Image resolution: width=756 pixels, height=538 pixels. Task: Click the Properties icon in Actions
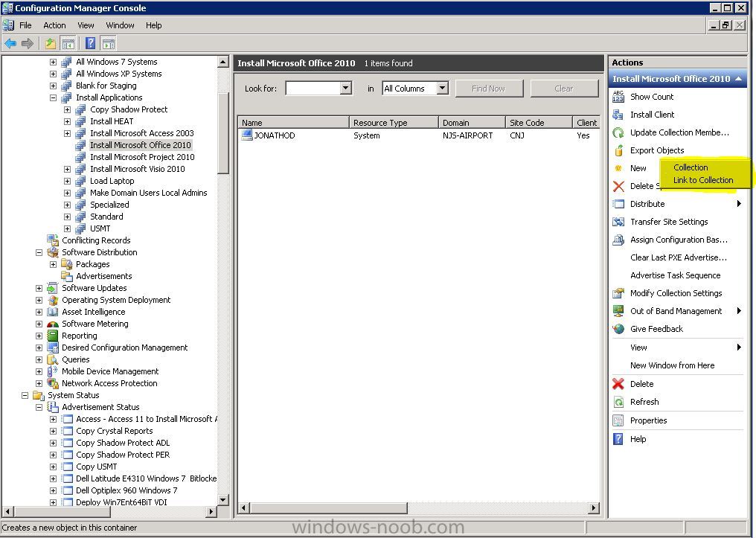pos(618,420)
